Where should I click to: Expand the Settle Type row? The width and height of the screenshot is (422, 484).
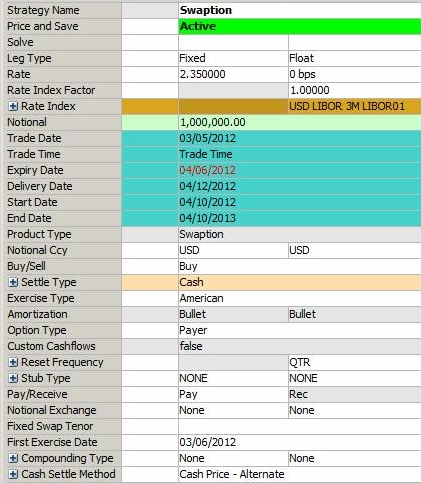(x=13, y=282)
